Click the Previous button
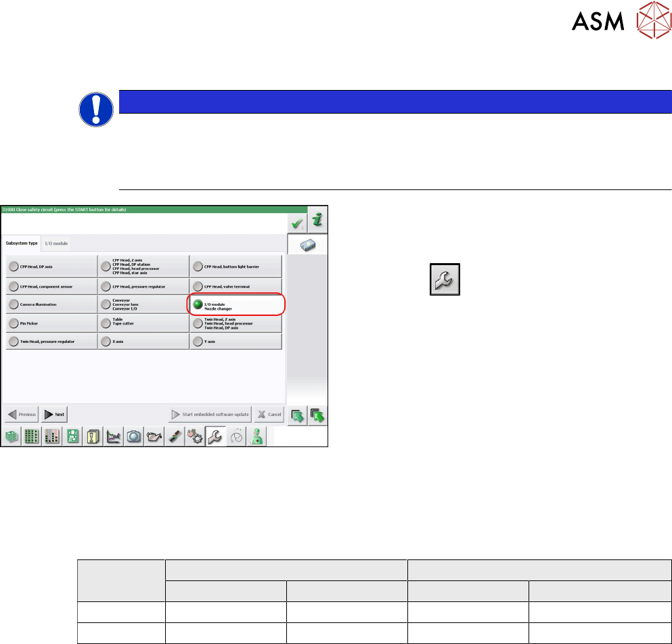This screenshot has width=672, height=644. point(22,414)
